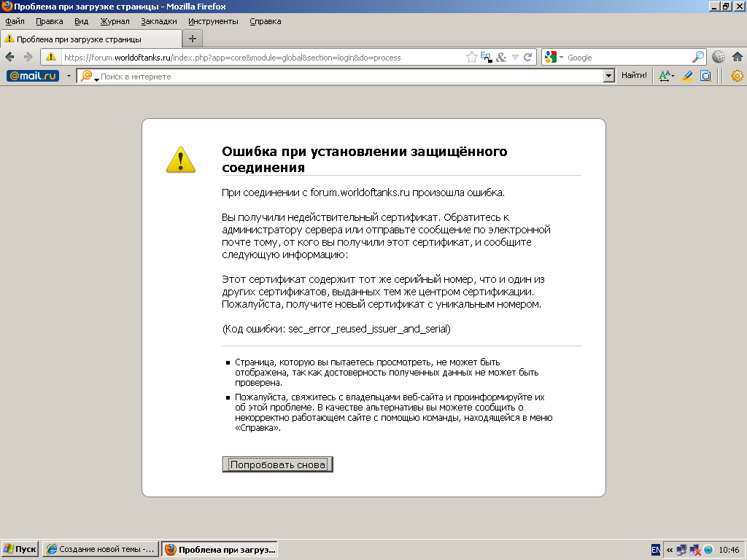Screen dimensions: 747x560
Task: Open the Google search engine selector dropdown
Action: click(x=554, y=57)
